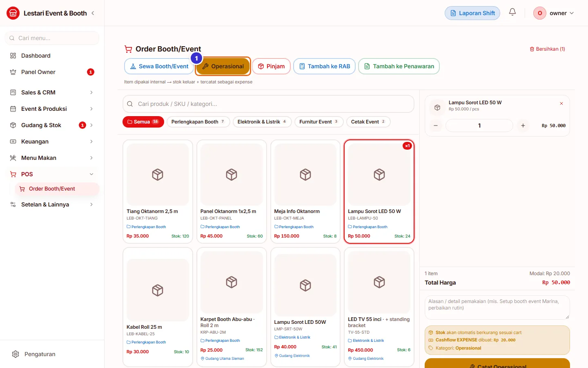Click the Kabel Roll 25 m package icon
This screenshot has width=588, height=368.
(x=158, y=290)
